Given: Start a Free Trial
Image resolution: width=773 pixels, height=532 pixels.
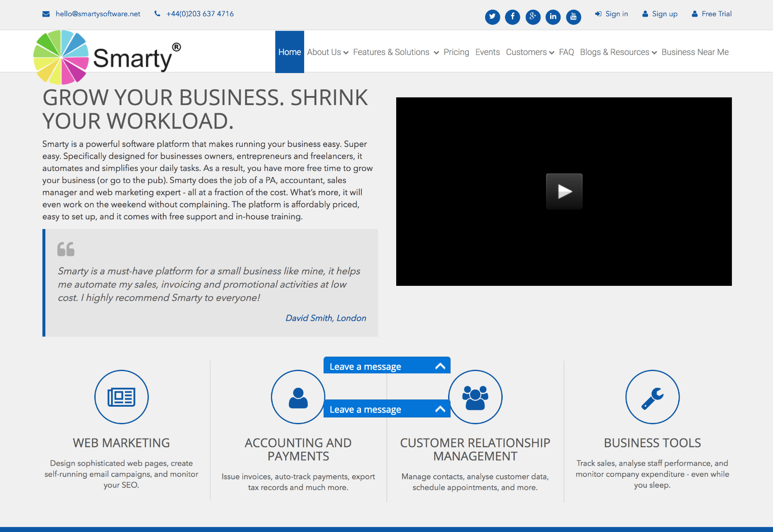Looking at the screenshot, I should point(717,14).
